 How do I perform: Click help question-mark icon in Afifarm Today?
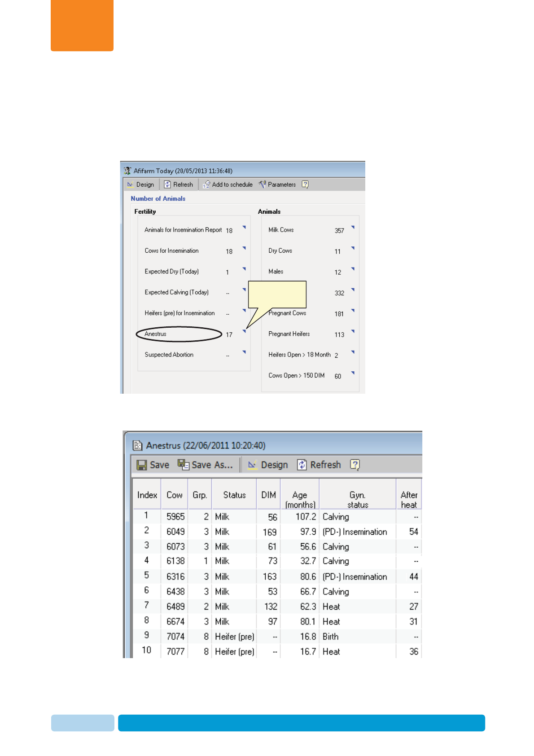(x=305, y=185)
